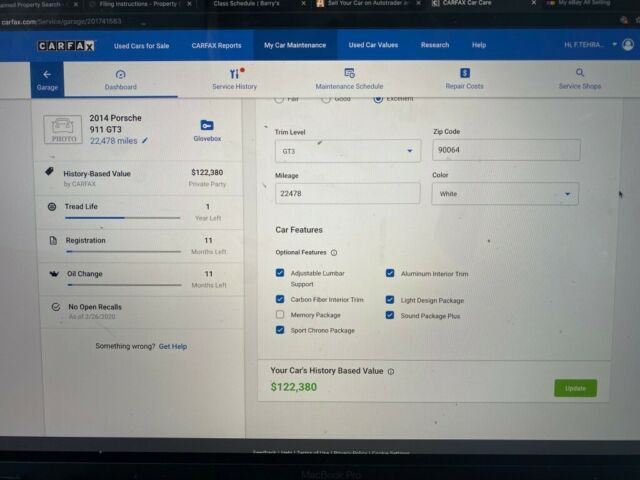Open Used Car Values menu
Viewport: 640px width, 480px height.
tap(373, 45)
